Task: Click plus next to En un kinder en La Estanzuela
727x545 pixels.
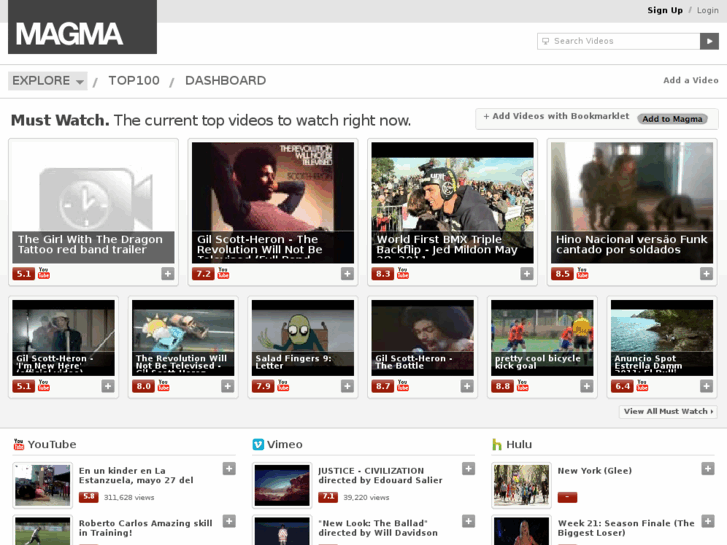Action: coord(229,469)
